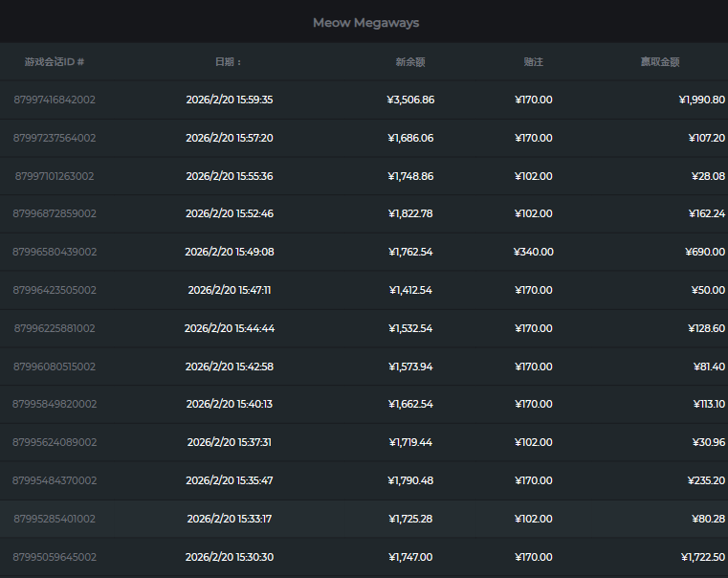View details for session 87996225881002
The width and height of the screenshot is (728, 578).
click(x=55, y=328)
